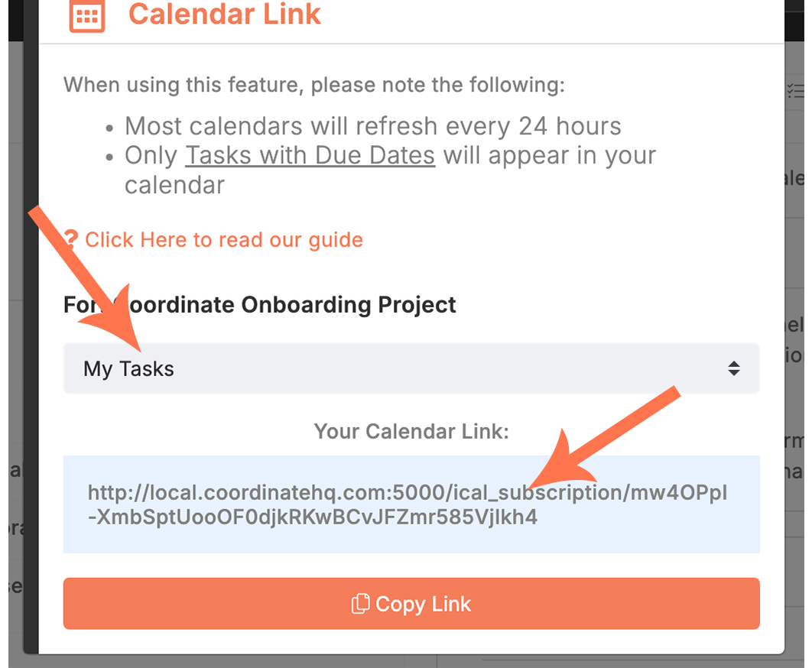Click the Copy Link button
The image size is (812, 668).
[411, 604]
